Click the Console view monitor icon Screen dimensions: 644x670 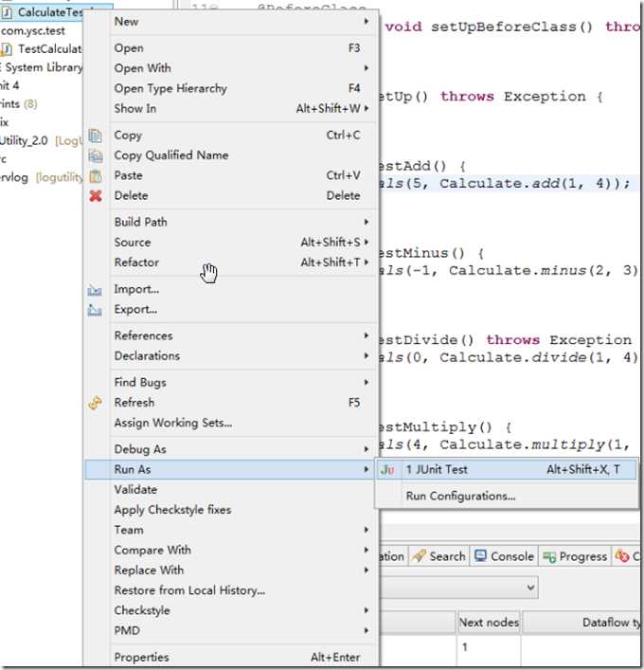pyautogui.click(x=481, y=556)
